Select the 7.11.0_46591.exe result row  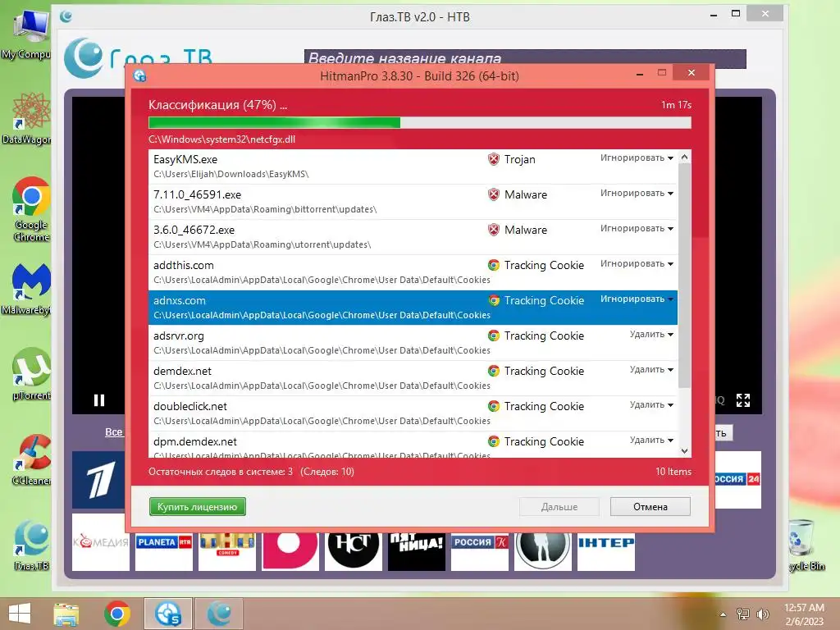413,202
